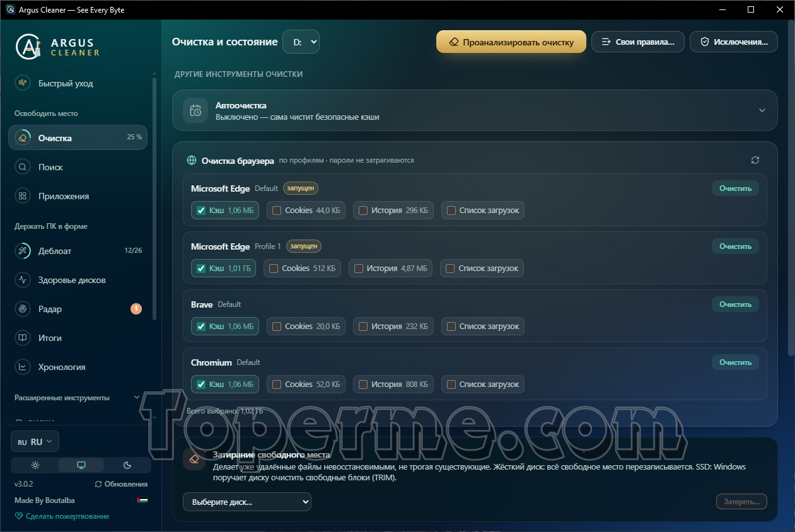Open Исключения... settings
795x532 pixels.
pos(734,42)
